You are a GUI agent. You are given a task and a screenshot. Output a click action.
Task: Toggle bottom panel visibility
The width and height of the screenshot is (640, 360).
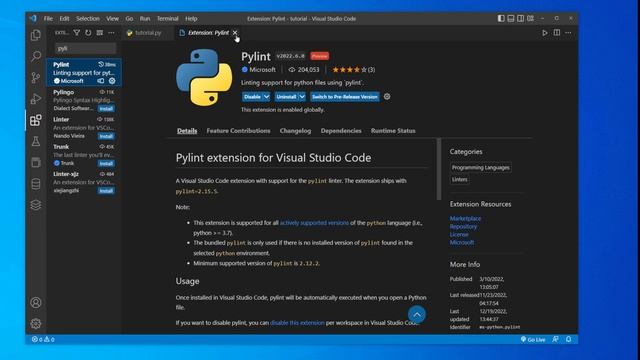point(511,18)
